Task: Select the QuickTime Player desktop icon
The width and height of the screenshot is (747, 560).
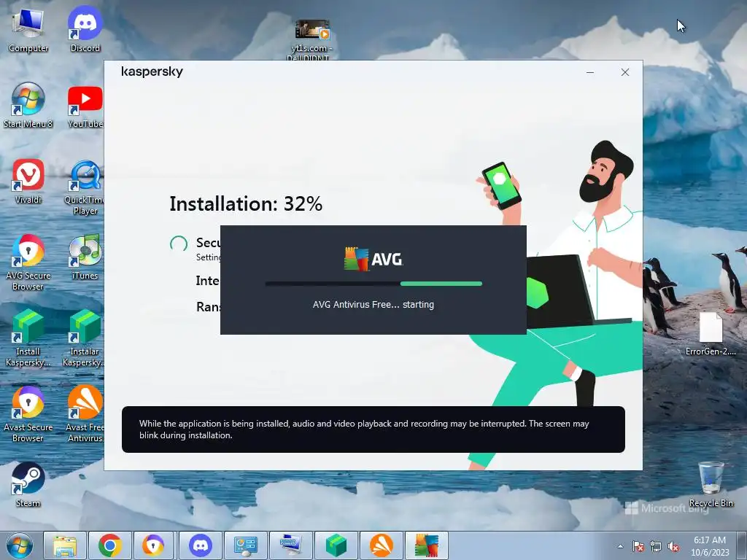Action: pyautogui.click(x=85, y=187)
